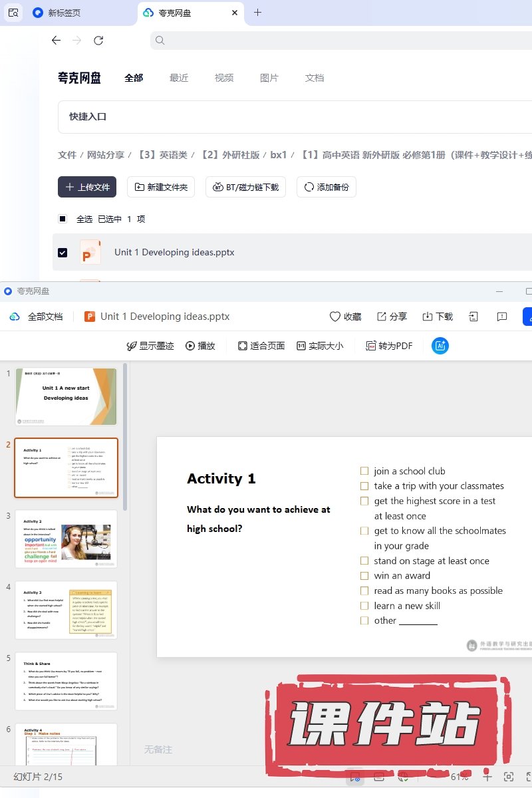This screenshot has width=532, height=798.
Task: Select slide 3 Activity 2 thumbnail
Action: click(x=66, y=539)
